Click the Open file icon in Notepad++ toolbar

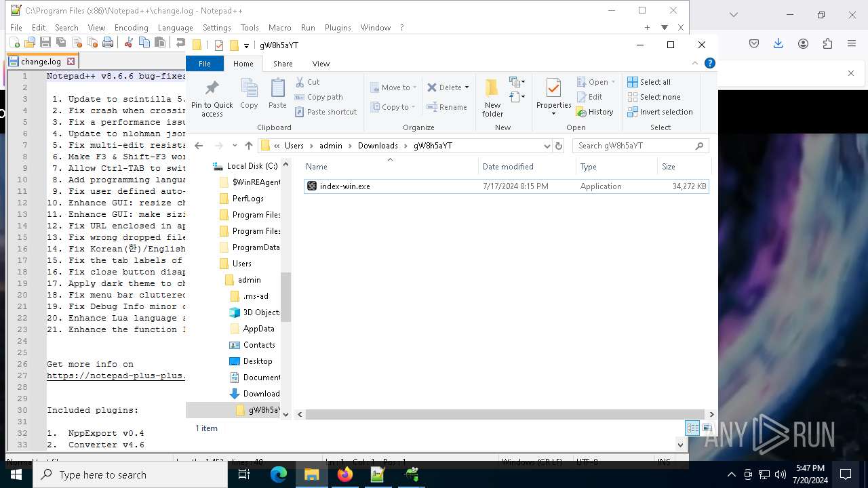[x=30, y=43]
